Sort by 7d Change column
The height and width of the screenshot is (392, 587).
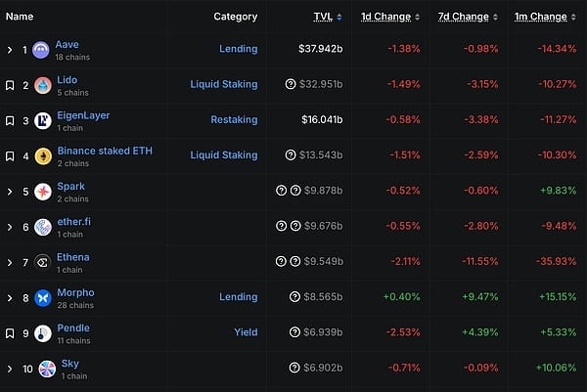pyautogui.click(x=464, y=17)
